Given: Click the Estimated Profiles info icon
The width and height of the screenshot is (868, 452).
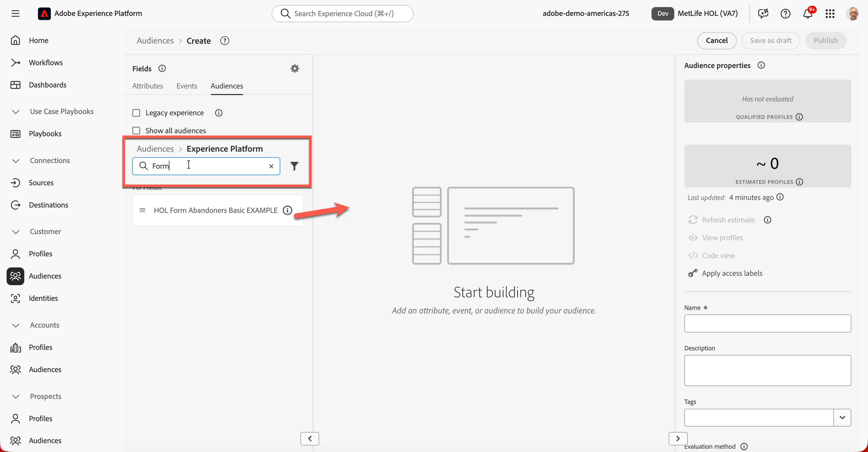Looking at the screenshot, I should (x=800, y=182).
